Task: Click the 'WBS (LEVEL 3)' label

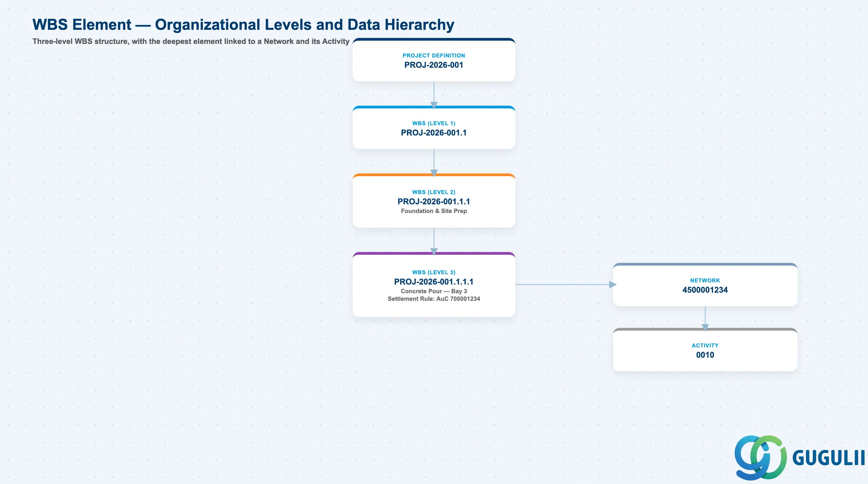Action: pyautogui.click(x=434, y=272)
